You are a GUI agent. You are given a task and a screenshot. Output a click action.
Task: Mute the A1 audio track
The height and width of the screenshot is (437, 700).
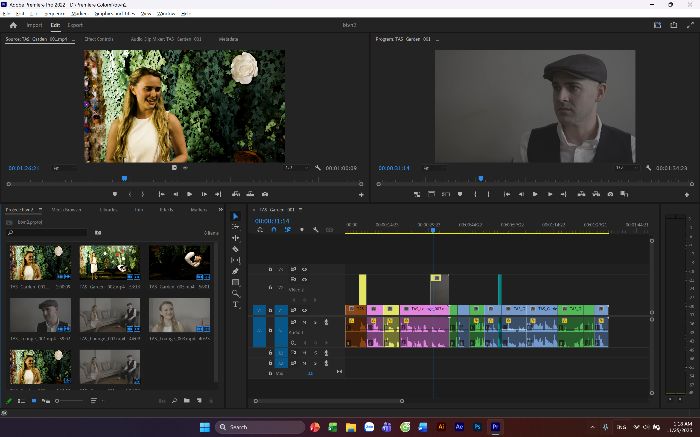click(x=304, y=322)
